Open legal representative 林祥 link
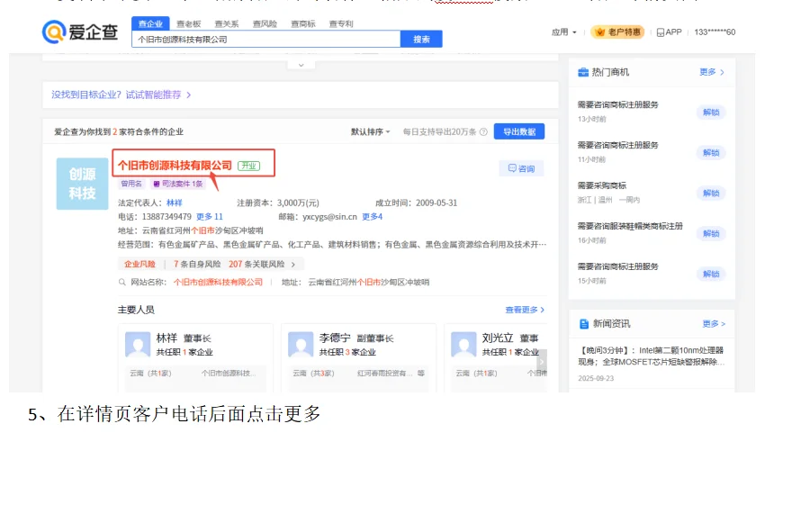This screenshot has height=532, width=810. coord(174,203)
